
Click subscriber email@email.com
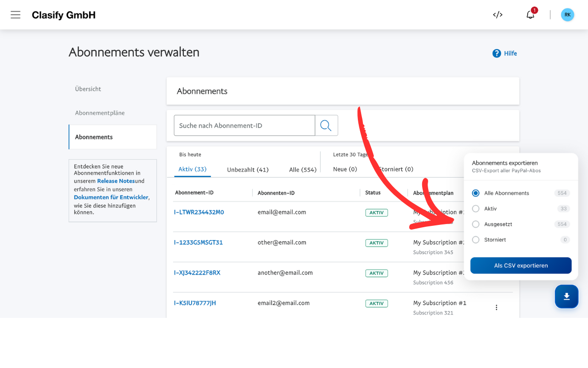pyautogui.click(x=282, y=212)
